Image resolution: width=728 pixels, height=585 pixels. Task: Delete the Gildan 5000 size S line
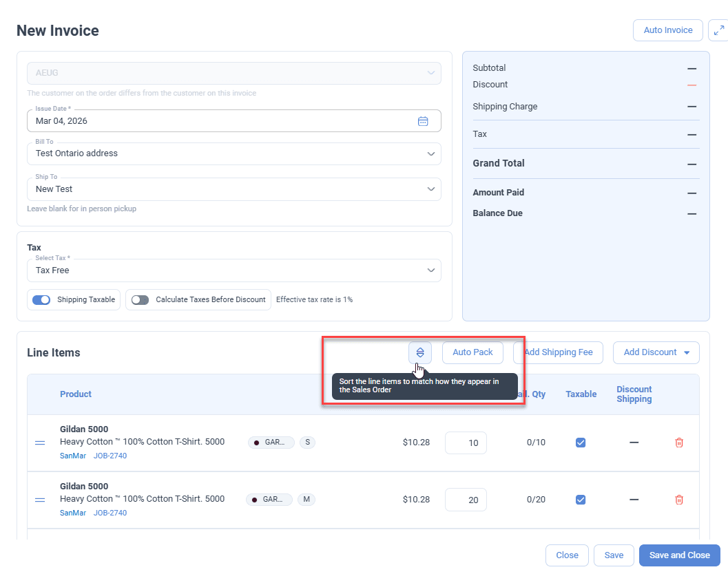coord(678,443)
